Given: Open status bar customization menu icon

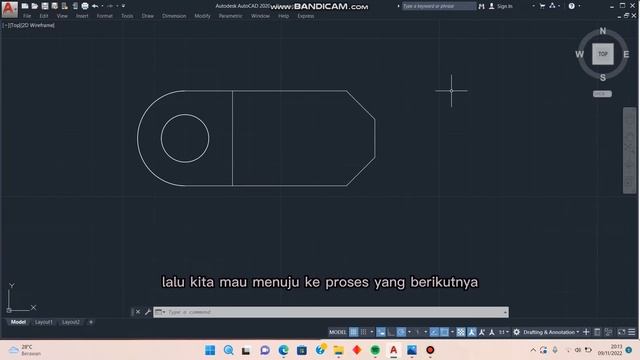Looking at the screenshot, I should coord(631,332).
